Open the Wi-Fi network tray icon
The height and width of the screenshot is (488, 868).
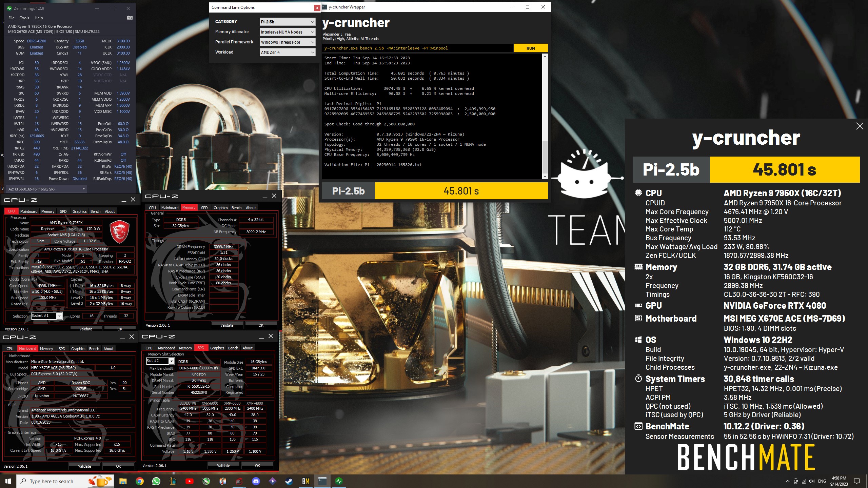coord(804,481)
